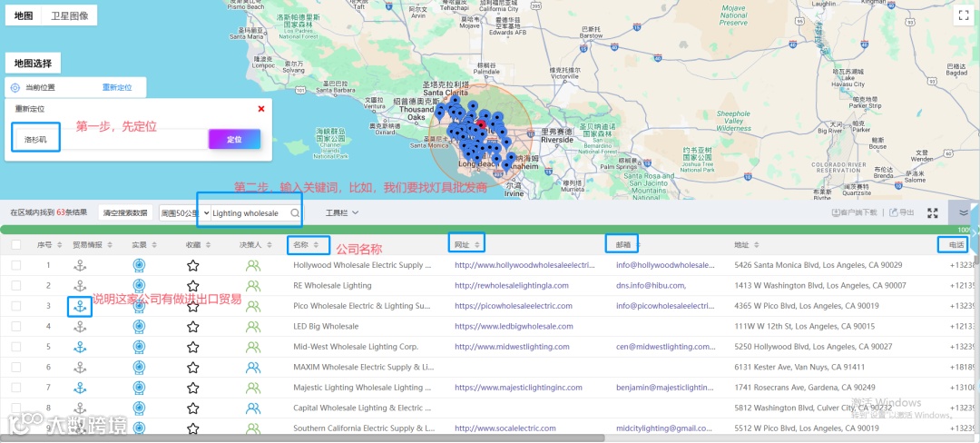The width and height of the screenshot is (980, 443).
Task: Open midwestlighting.com website link
Action: [512, 347]
